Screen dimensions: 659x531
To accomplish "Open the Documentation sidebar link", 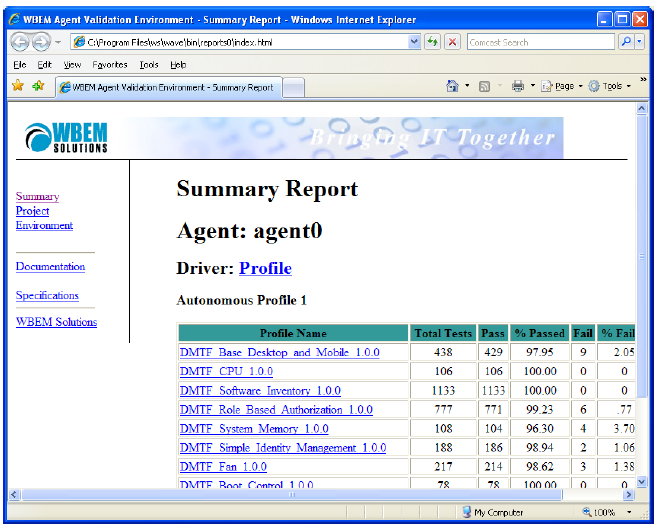I will [x=50, y=267].
